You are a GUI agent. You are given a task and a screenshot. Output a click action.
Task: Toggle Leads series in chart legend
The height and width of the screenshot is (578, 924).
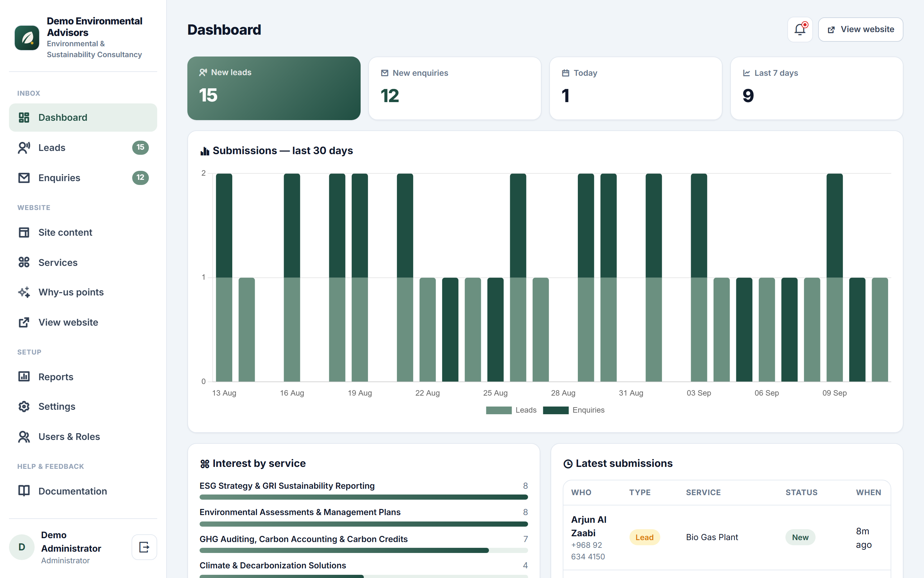511,410
